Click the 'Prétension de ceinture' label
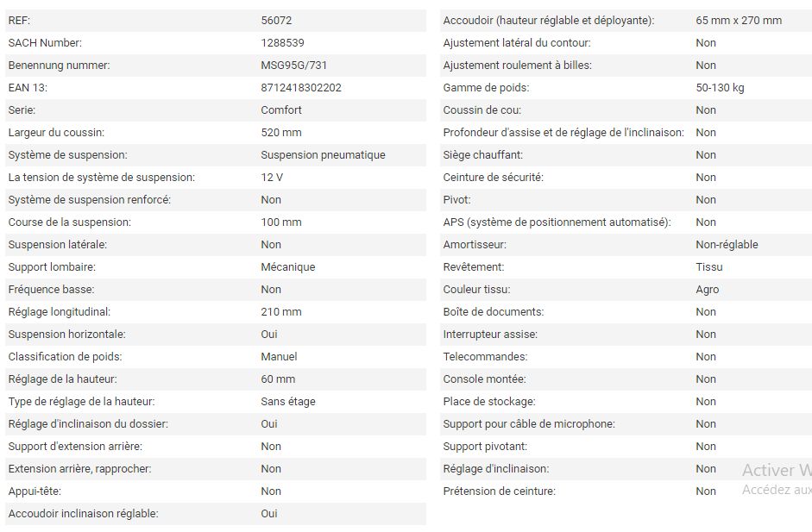Image resolution: width=812 pixels, height=532 pixels. tap(499, 491)
